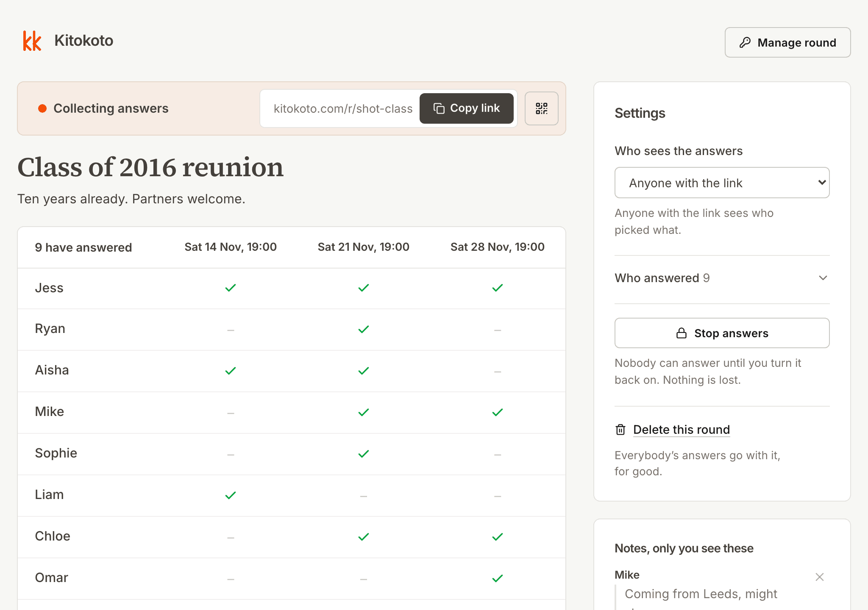Click Jess's checkmark for Sat 21 Nov
The height and width of the screenshot is (610, 868).
[x=364, y=288]
